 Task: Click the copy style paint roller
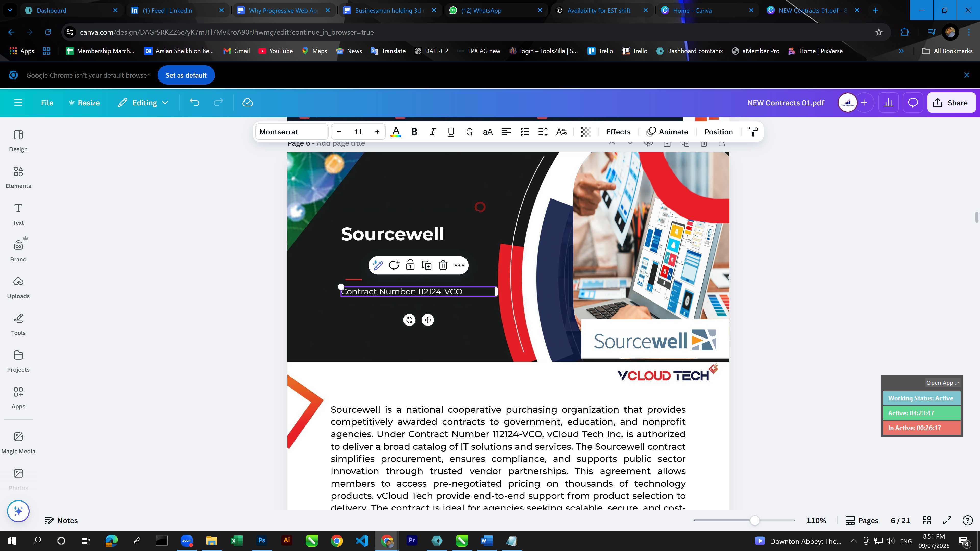pyautogui.click(x=753, y=132)
